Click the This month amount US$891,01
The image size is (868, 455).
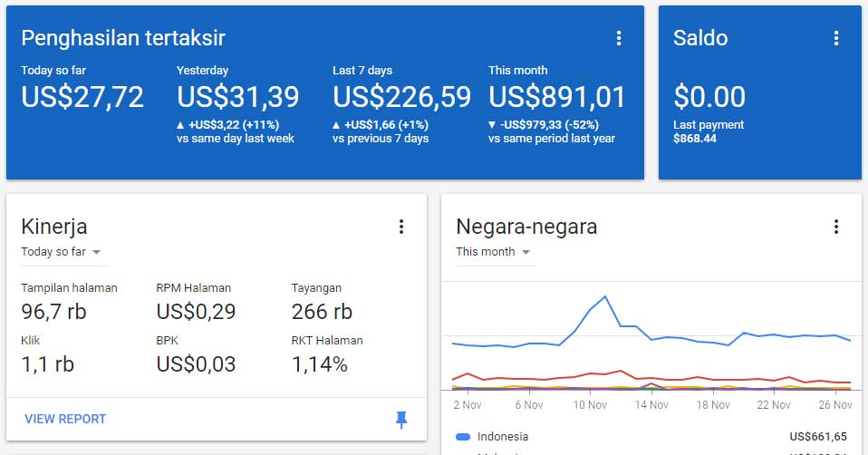tap(557, 97)
